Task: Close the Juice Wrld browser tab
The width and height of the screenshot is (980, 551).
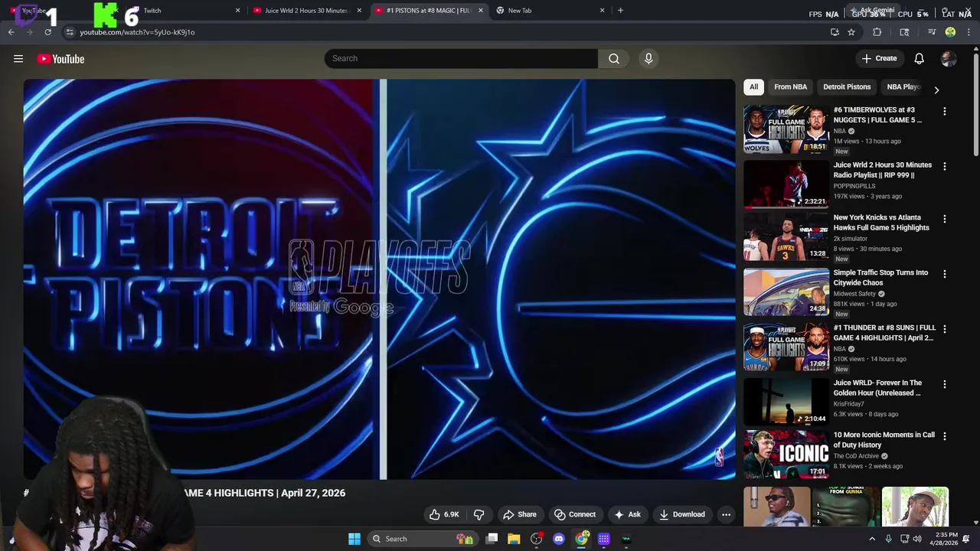Action: click(359, 11)
